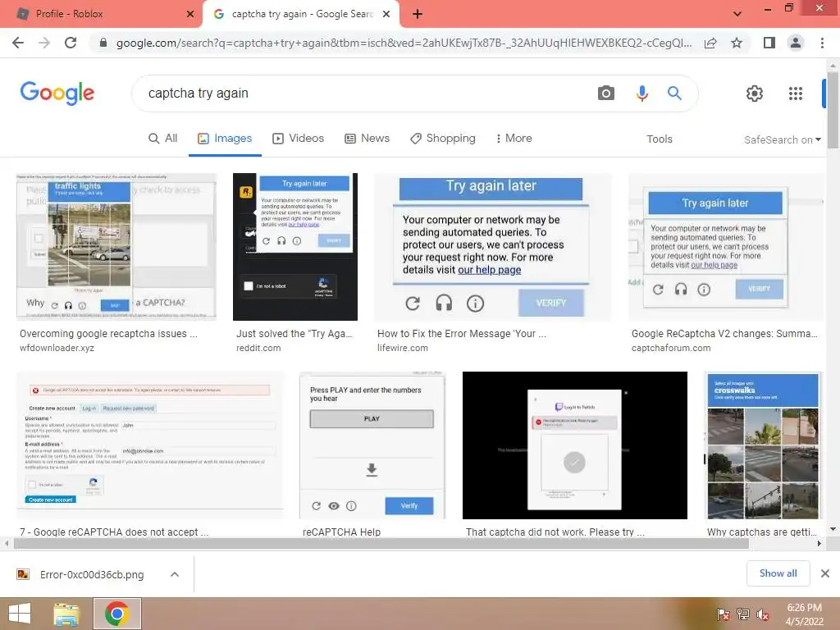The height and width of the screenshot is (630, 840).
Task: Click the vertical page scrollbar
Action: point(833,110)
